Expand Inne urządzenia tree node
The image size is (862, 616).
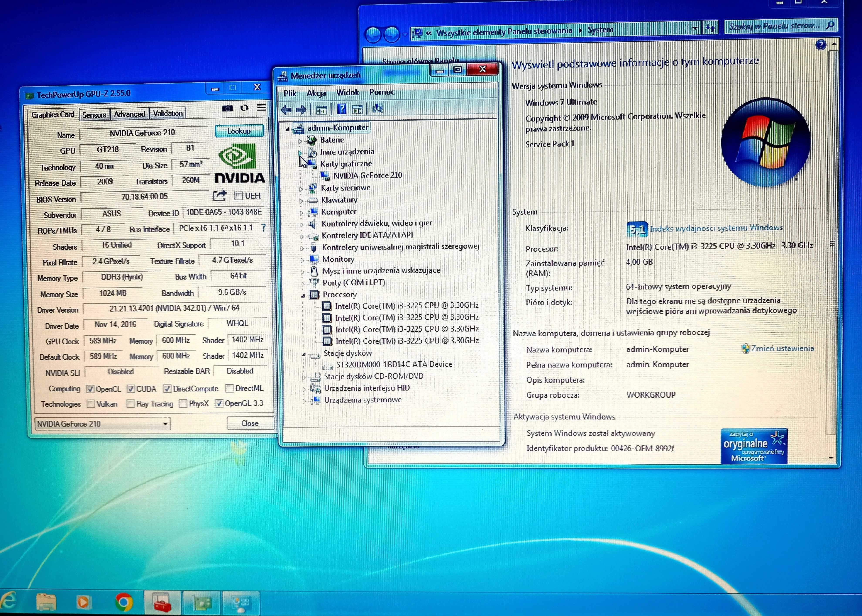[299, 152]
